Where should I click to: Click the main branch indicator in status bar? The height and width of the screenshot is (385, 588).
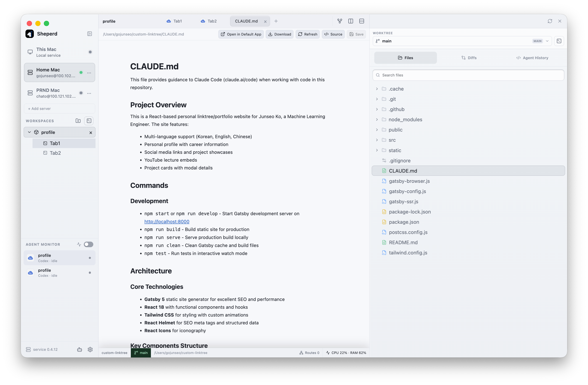141,353
